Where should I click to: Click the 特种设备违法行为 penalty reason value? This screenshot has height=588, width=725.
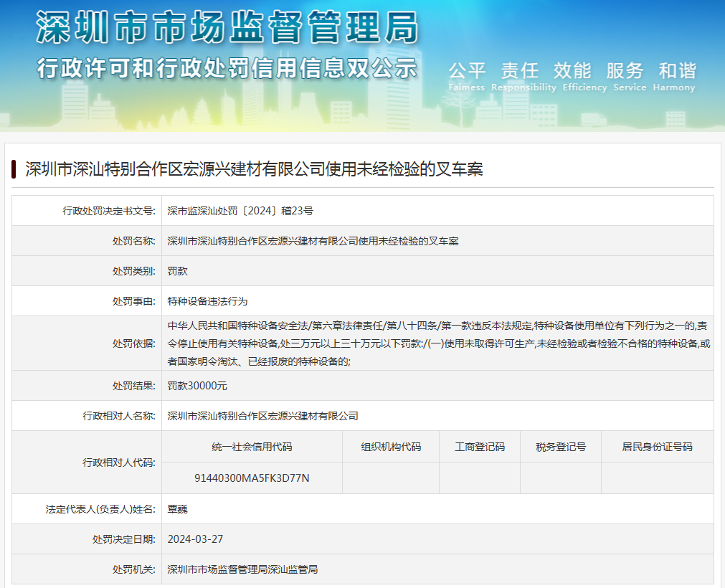click(207, 301)
